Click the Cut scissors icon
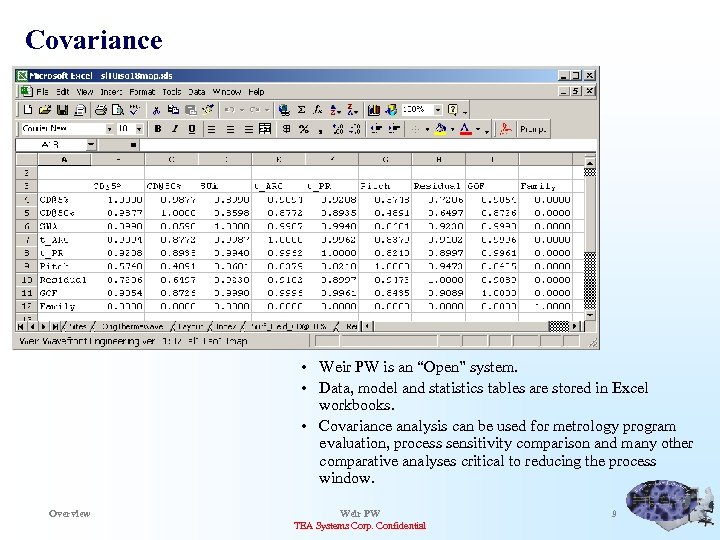Viewport: 720px width, 540px height. (156, 110)
